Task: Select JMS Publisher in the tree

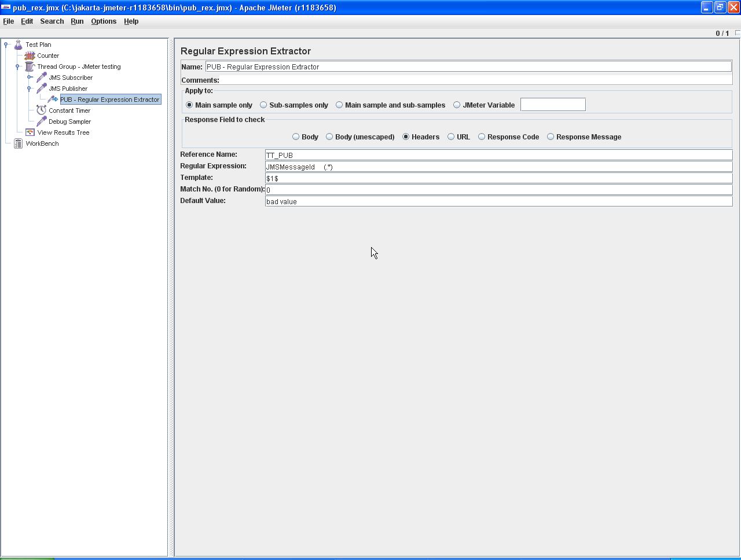Action: click(x=68, y=89)
